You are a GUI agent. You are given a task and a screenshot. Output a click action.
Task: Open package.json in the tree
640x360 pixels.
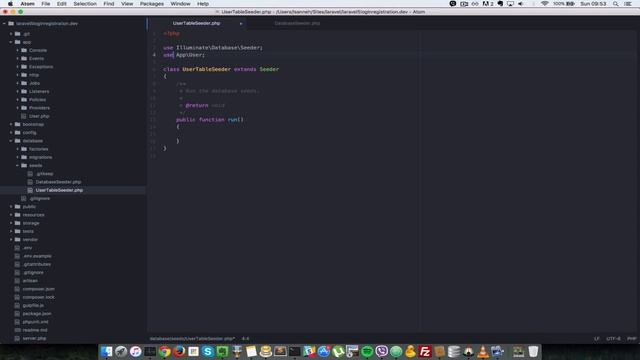37,313
